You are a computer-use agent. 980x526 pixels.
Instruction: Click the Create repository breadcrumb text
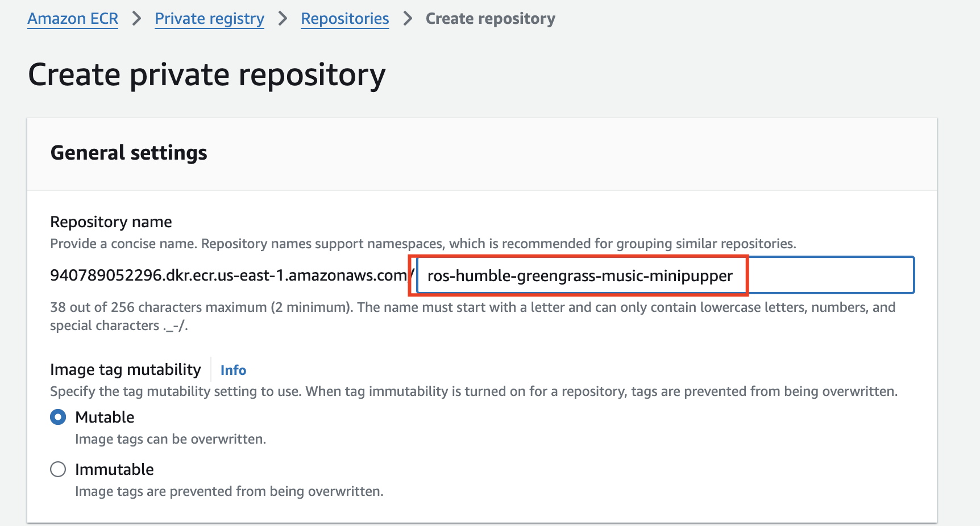pyautogui.click(x=490, y=19)
